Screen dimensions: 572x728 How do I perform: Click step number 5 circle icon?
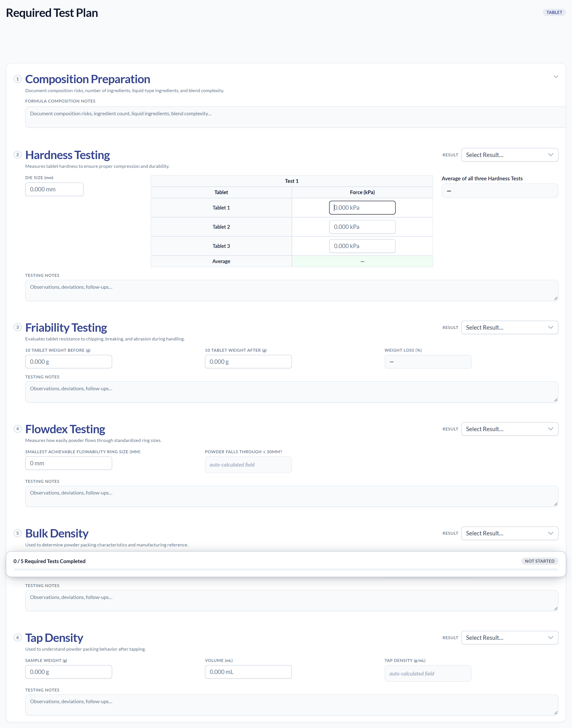point(18,533)
